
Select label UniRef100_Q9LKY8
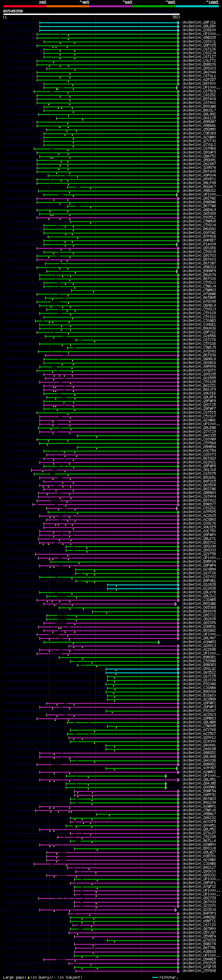point(199,592)
